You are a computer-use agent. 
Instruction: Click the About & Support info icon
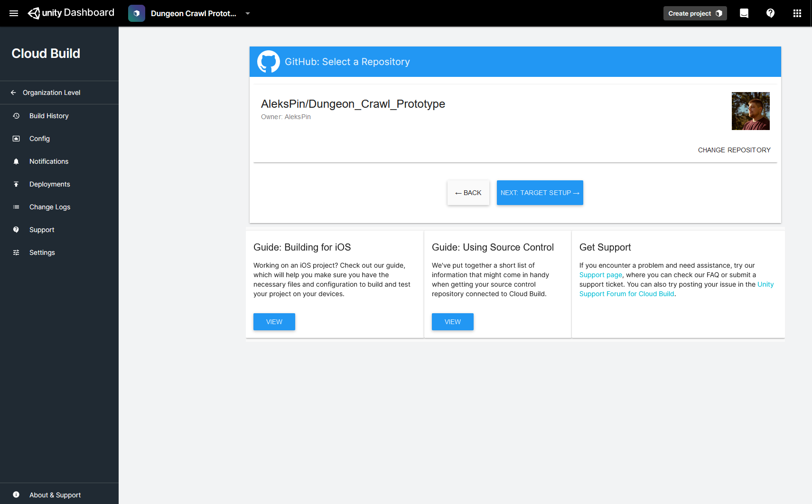point(16,495)
